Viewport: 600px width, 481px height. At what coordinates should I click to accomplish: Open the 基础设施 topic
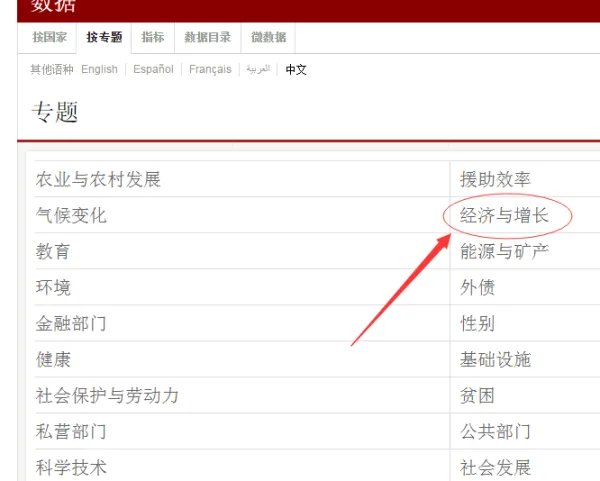point(495,359)
